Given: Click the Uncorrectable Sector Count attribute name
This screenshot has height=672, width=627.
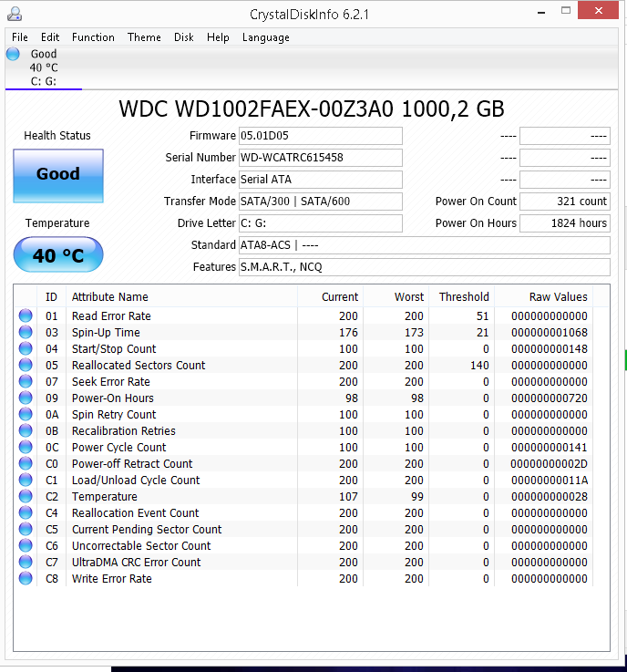Looking at the screenshot, I should coord(141,545).
